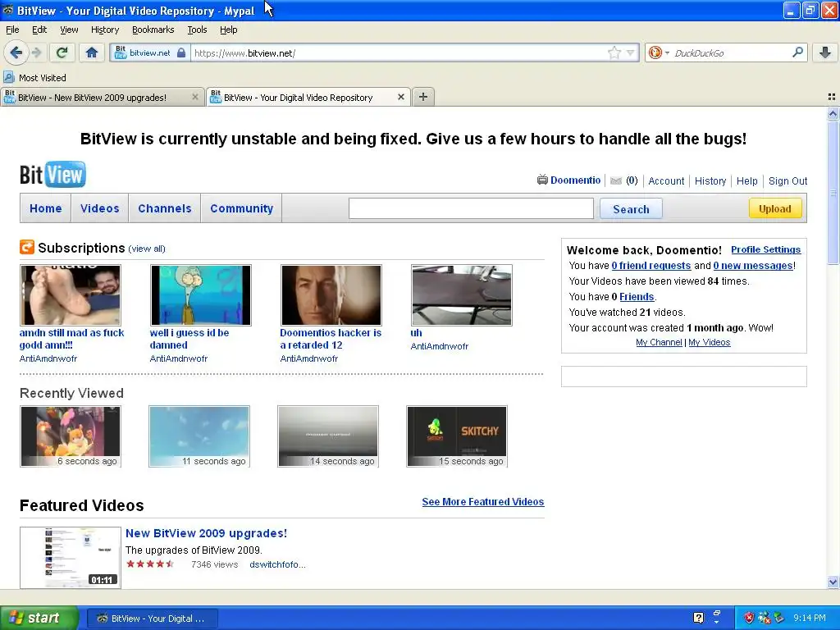Go back with the browser Back arrow
The height and width of the screenshot is (630, 840).
[x=16, y=52]
